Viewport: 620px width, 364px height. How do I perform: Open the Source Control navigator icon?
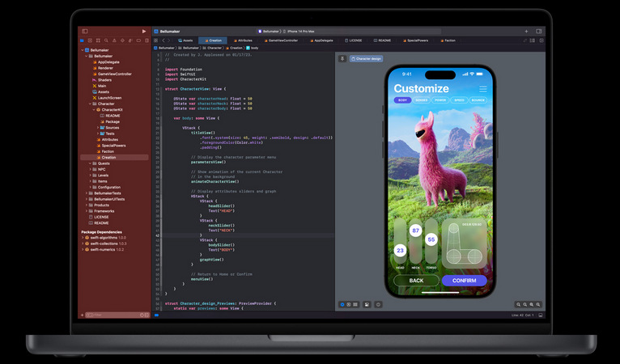tap(90, 40)
